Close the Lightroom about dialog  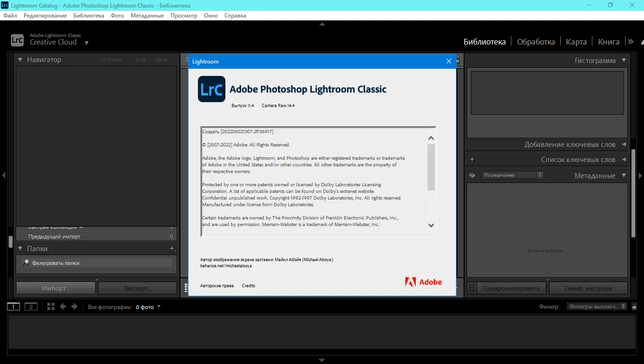pos(449,61)
